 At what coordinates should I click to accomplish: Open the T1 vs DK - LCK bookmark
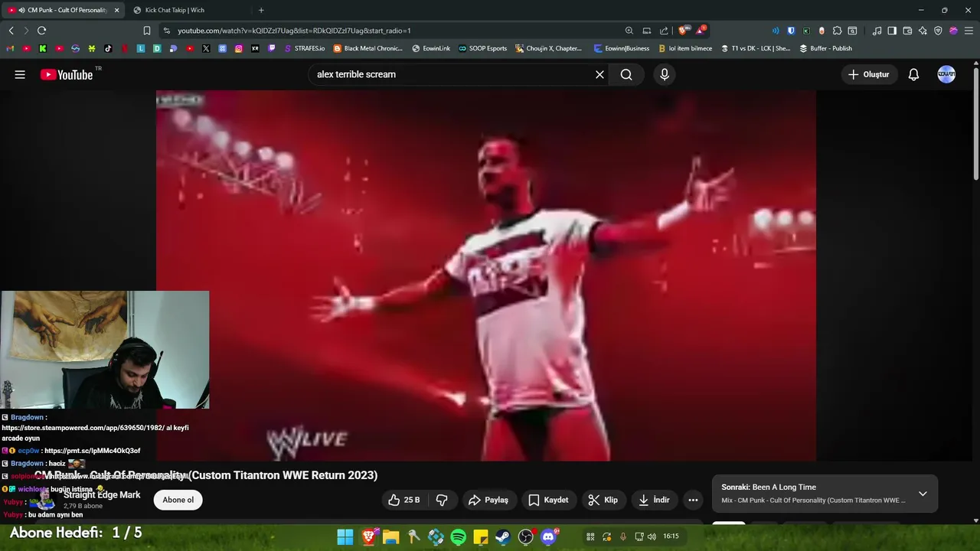click(756, 48)
